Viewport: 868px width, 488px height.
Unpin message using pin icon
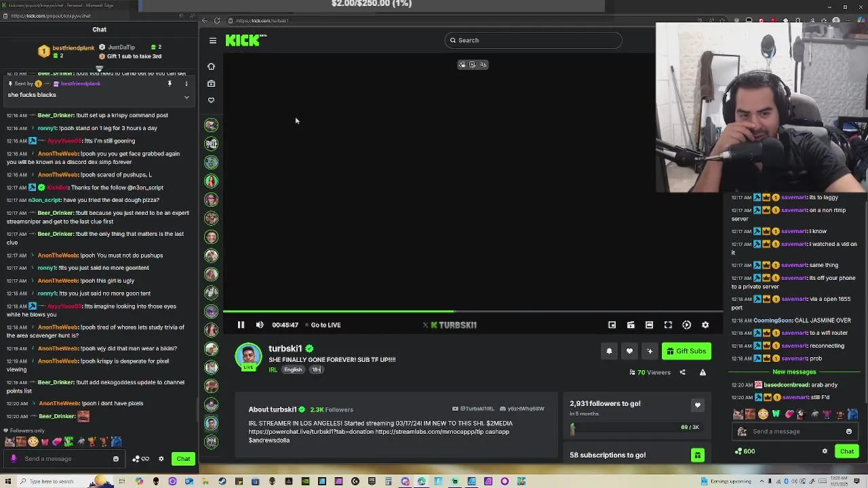[x=170, y=84]
